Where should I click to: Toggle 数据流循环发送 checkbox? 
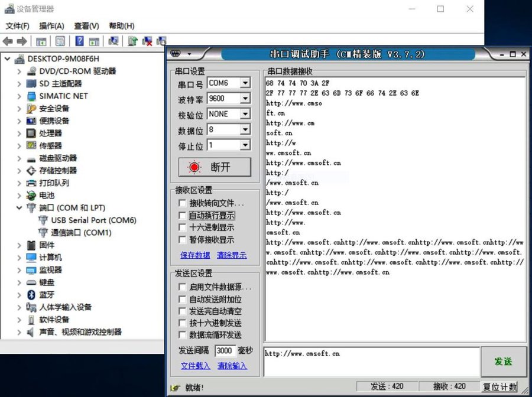click(x=183, y=335)
